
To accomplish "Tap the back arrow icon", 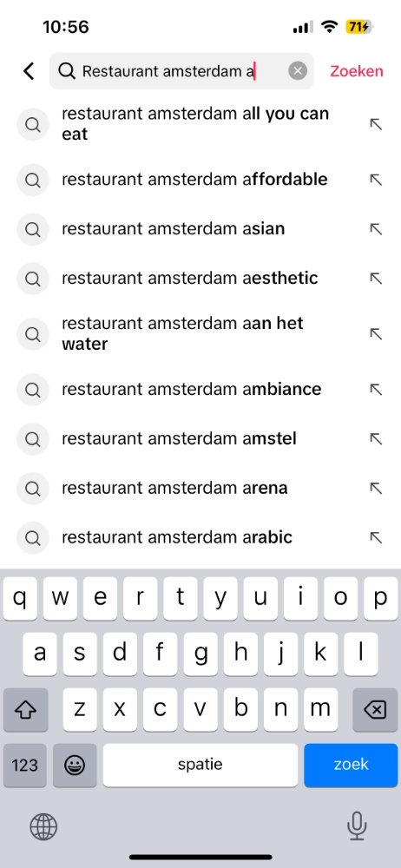I will coord(29,71).
